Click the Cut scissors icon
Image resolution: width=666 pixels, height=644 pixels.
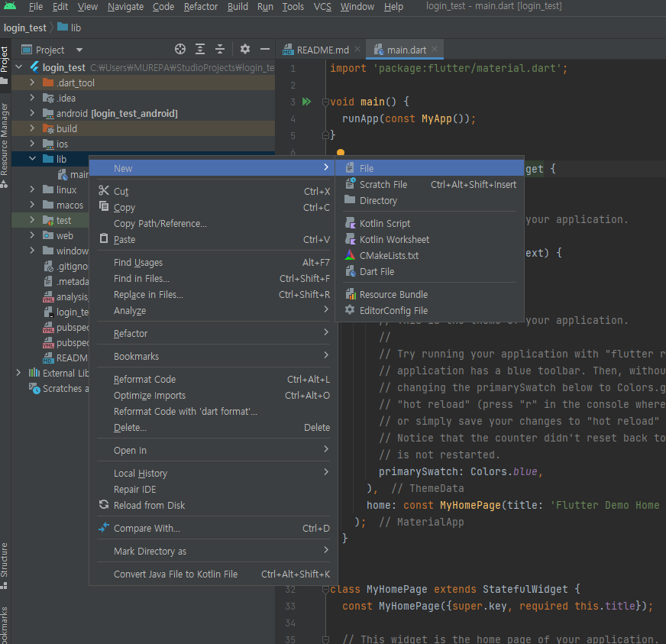104,191
